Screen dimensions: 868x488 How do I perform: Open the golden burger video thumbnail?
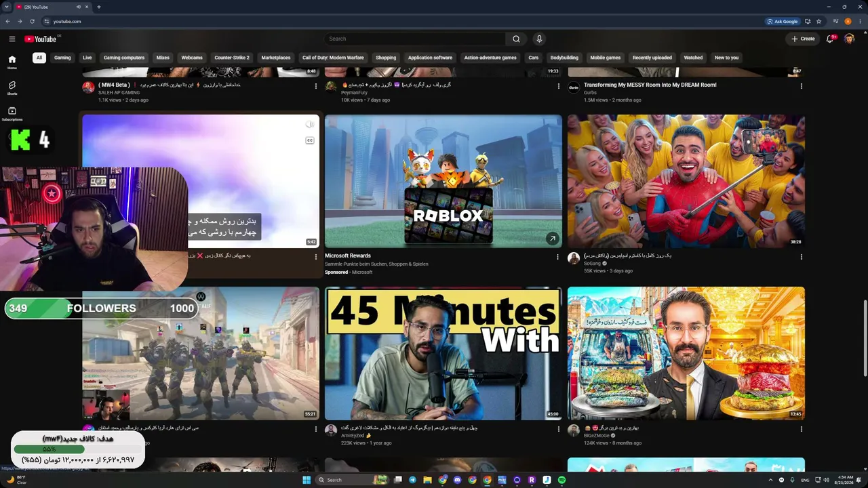click(x=686, y=353)
